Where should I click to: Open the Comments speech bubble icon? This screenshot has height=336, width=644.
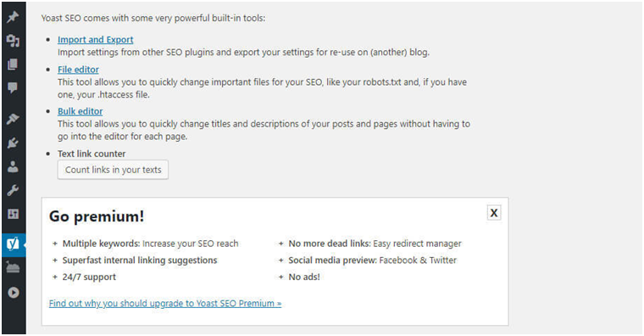pos(13,87)
